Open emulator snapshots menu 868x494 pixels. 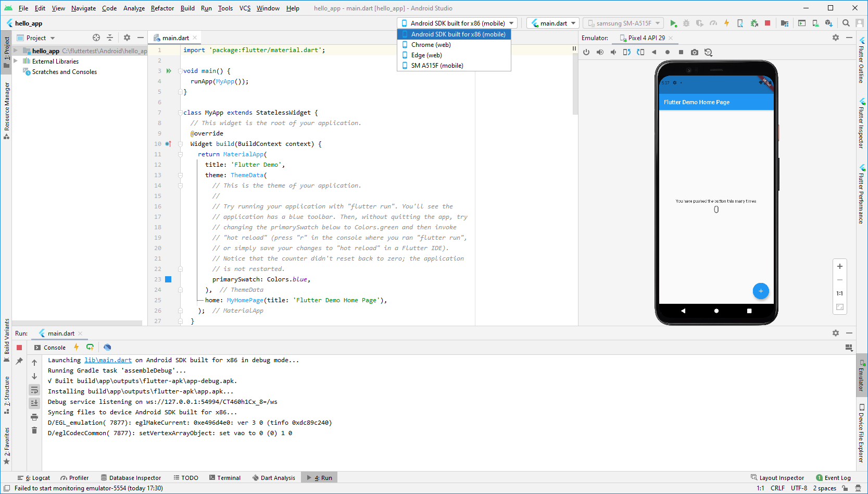pyautogui.click(x=708, y=52)
